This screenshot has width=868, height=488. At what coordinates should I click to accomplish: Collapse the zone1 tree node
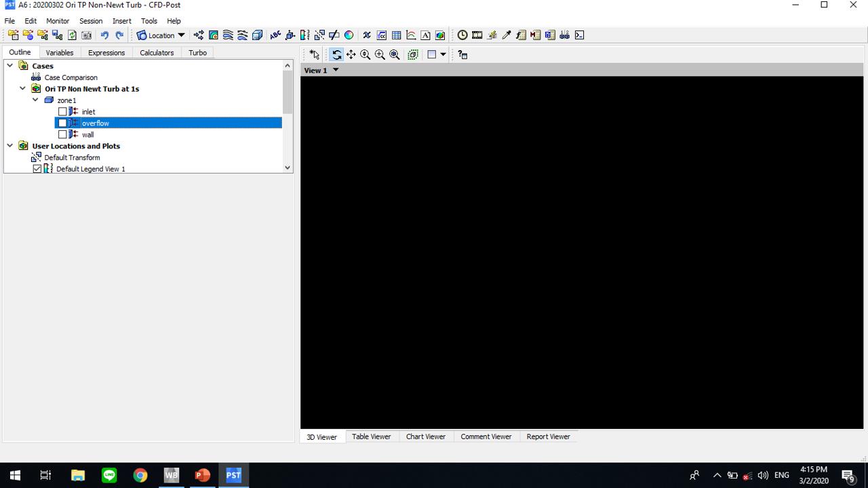(35, 100)
